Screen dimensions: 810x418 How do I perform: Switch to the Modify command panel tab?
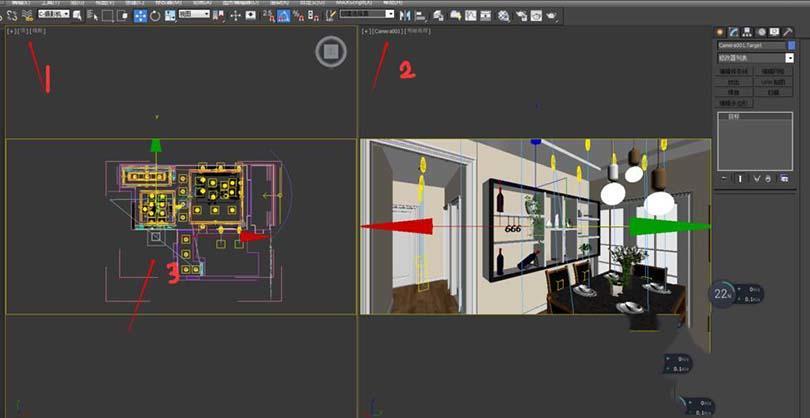click(x=734, y=32)
